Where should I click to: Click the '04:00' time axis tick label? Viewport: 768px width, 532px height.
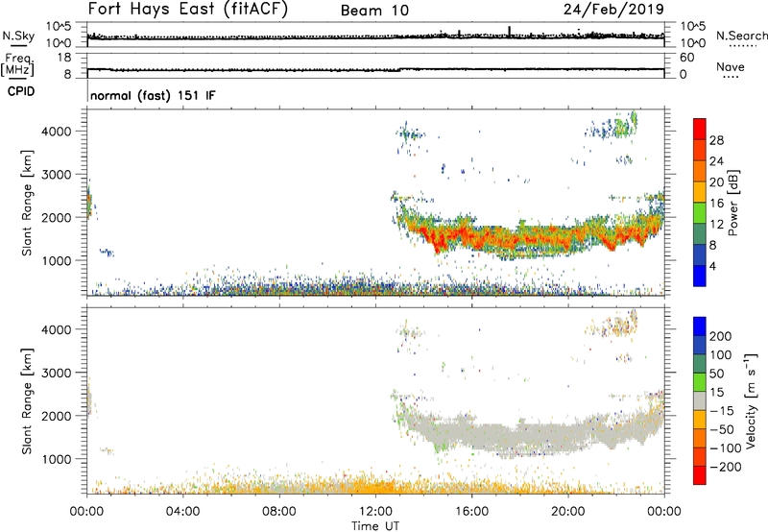(182, 512)
